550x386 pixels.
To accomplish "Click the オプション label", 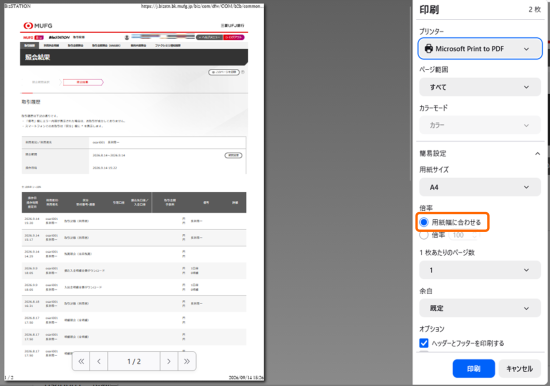I will 432,329.
